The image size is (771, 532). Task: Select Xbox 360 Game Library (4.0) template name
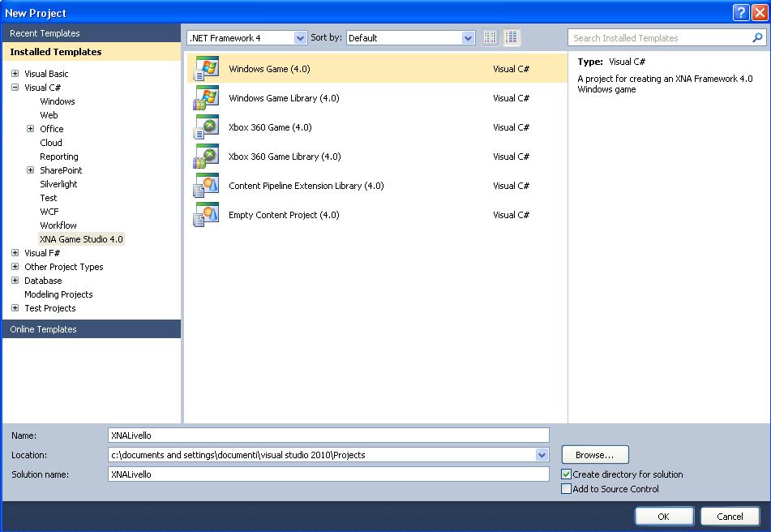point(285,157)
